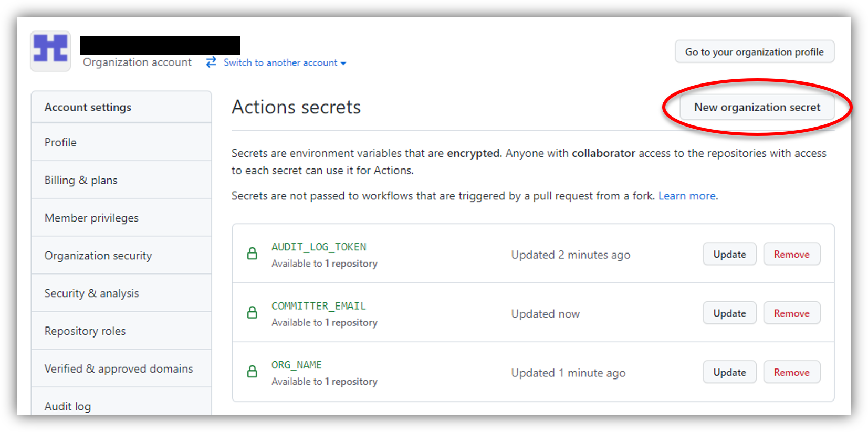
Task: Open the Audit log section
Action: 67,406
